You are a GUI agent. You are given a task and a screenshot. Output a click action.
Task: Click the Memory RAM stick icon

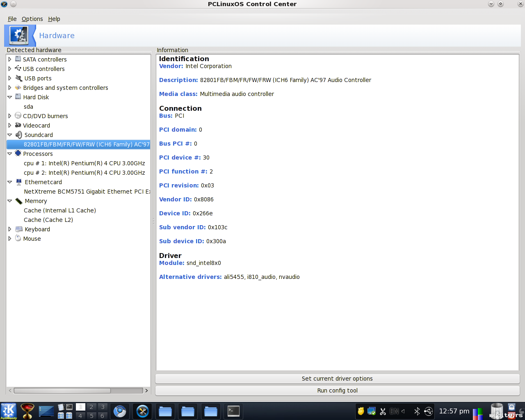(x=19, y=201)
